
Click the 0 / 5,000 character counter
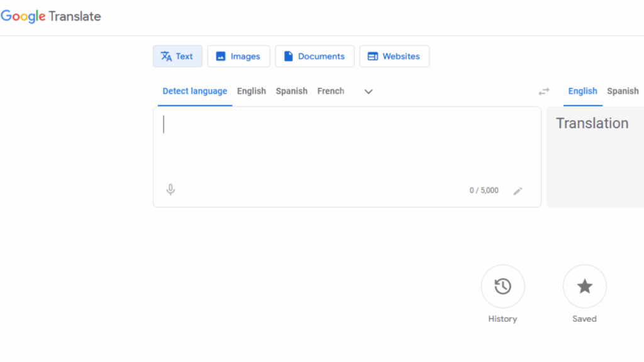(484, 190)
